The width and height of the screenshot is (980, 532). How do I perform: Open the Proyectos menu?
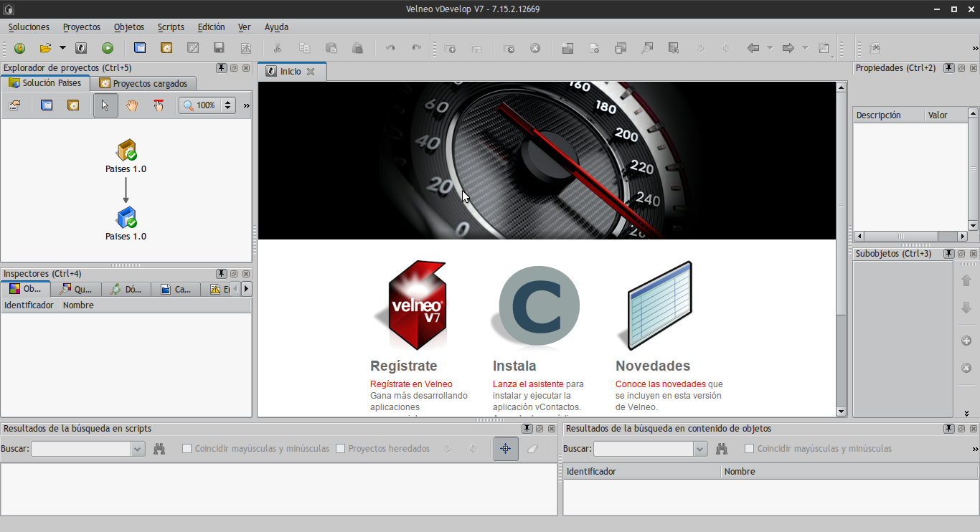pyautogui.click(x=82, y=27)
